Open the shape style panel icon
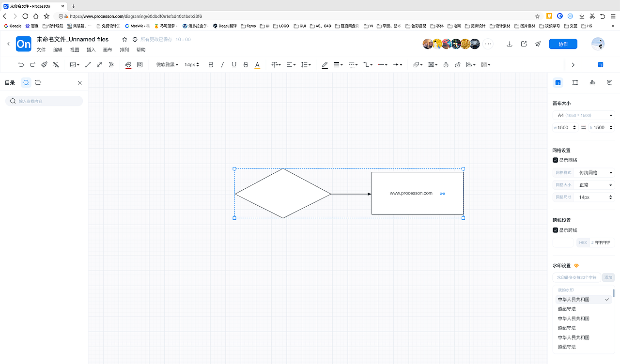 575,83
